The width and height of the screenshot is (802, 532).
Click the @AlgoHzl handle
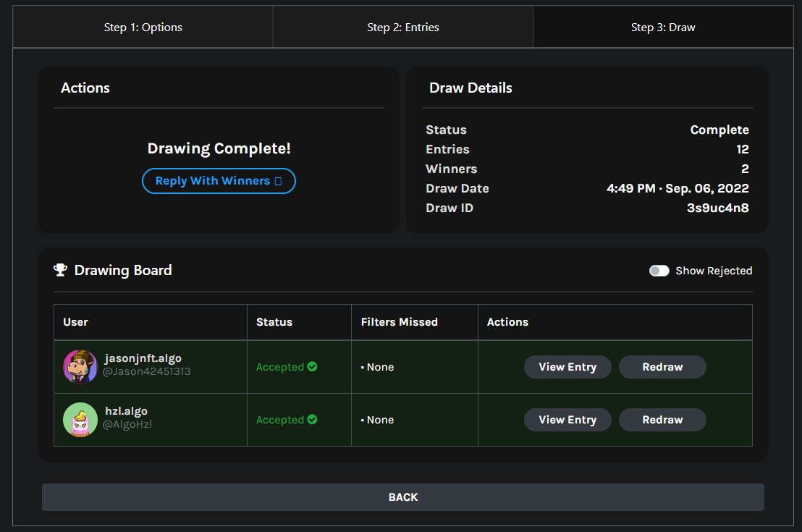127,425
